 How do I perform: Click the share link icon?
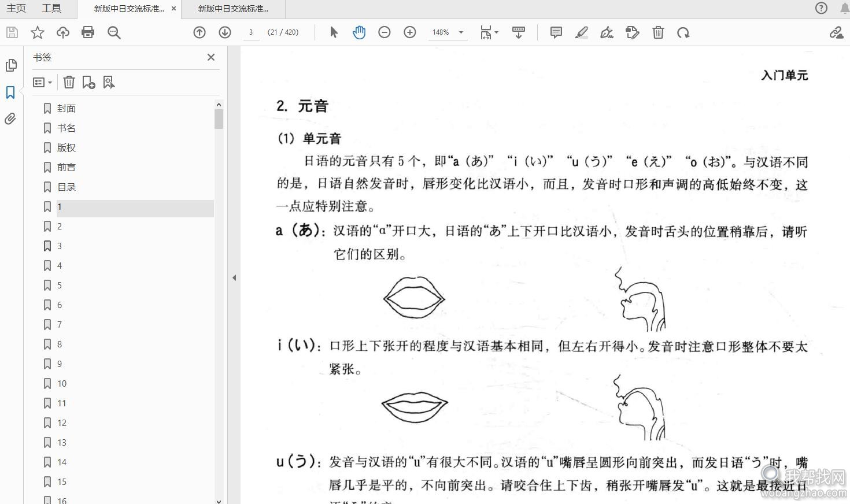click(836, 32)
